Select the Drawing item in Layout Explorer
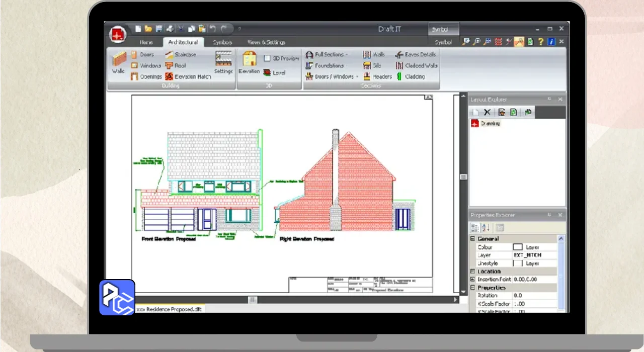 pyautogui.click(x=486, y=123)
